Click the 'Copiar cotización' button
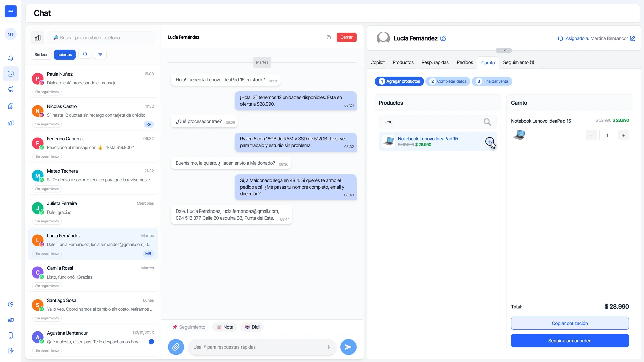 coord(570,323)
